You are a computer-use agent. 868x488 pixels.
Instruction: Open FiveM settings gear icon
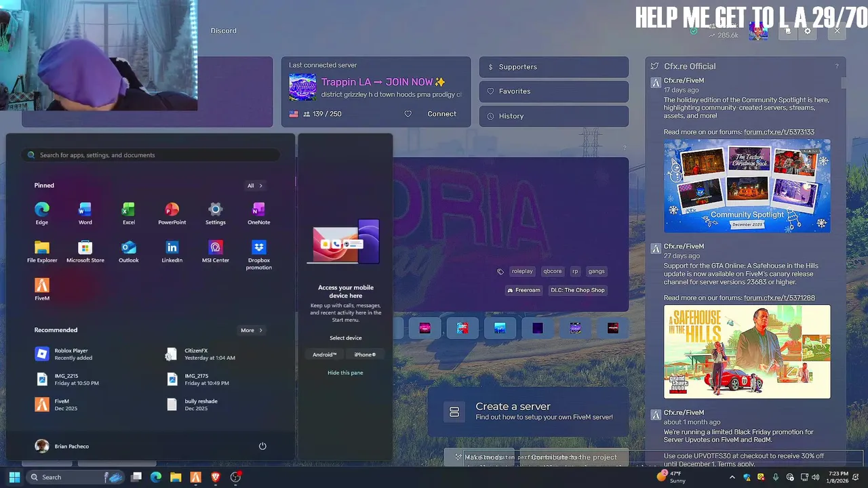[807, 31]
